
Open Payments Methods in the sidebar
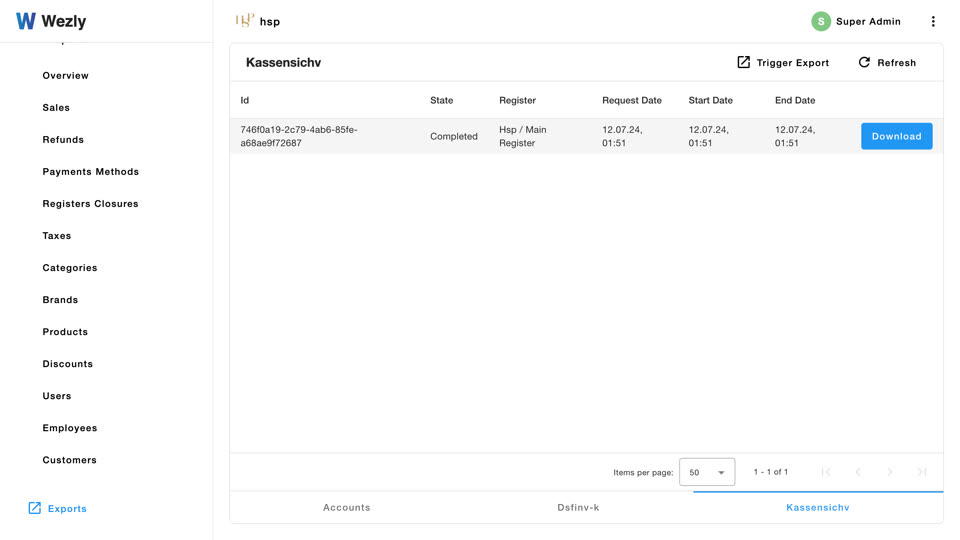click(x=91, y=171)
